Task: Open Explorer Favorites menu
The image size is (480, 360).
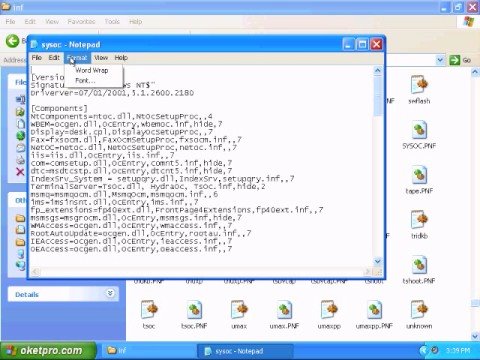Action: coord(81,22)
